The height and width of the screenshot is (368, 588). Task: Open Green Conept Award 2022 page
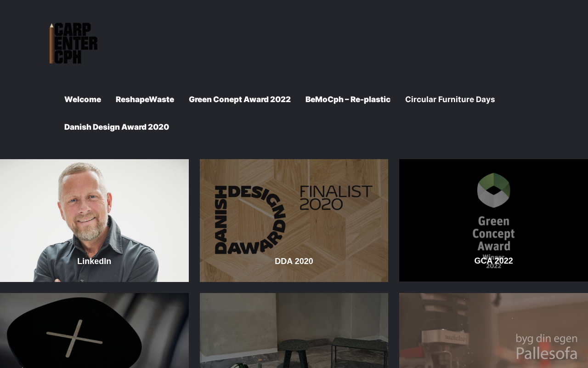pyautogui.click(x=240, y=99)
